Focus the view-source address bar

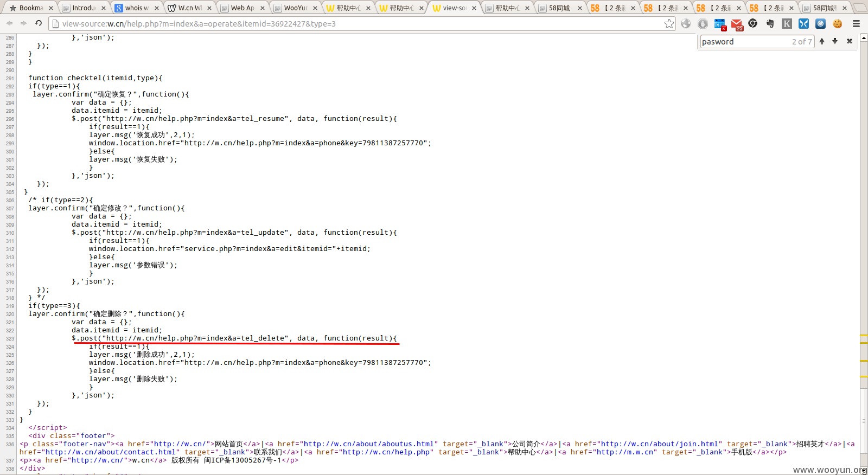[x=361, y=24]
